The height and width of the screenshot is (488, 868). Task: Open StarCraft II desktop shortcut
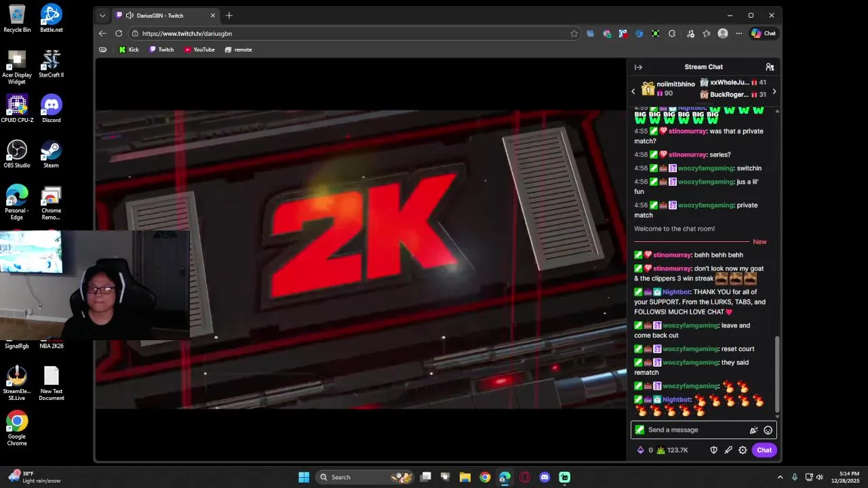click(52, 64)
